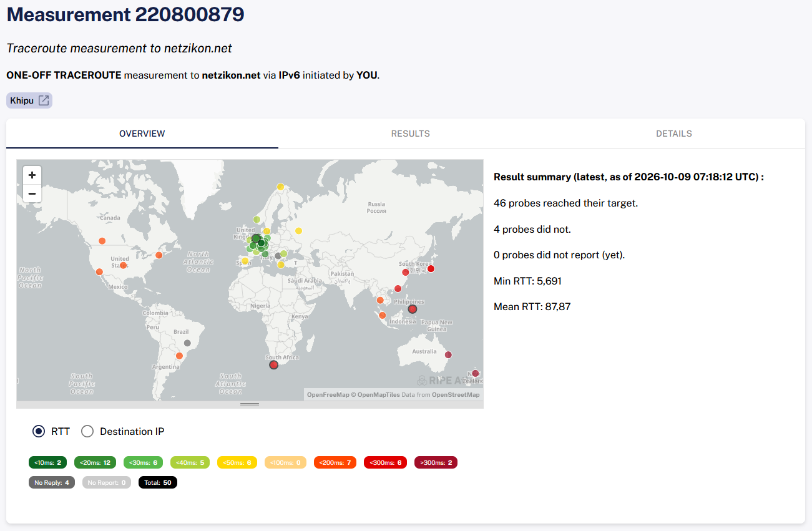The height and width of the screenshot is (531, 812).
Task: Click the <30ms legend filter
Action: (144, 462)
